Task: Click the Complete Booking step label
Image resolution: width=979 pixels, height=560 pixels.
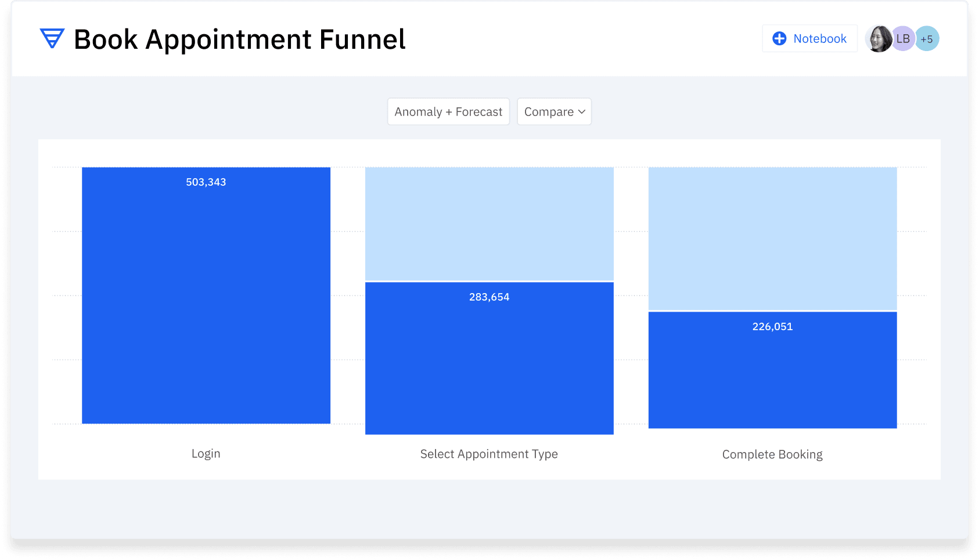Action: point(772,454)
